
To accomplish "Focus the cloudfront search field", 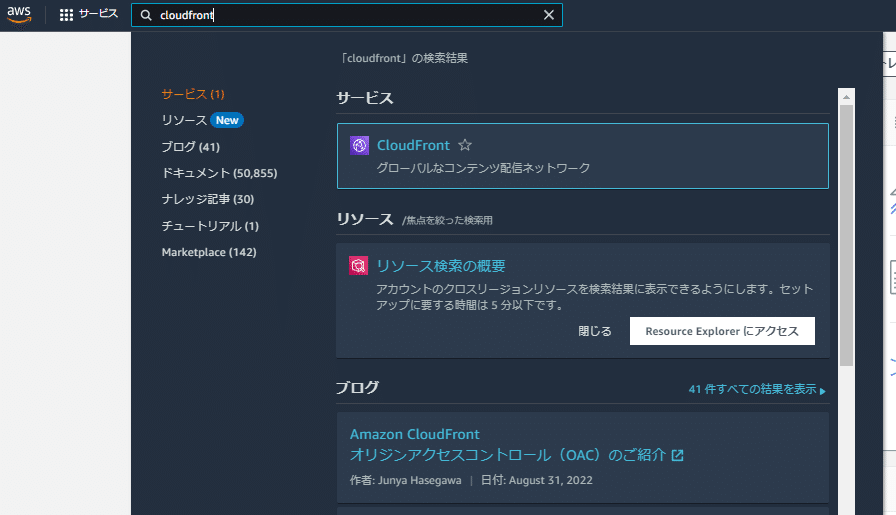I will click(346, 15).
